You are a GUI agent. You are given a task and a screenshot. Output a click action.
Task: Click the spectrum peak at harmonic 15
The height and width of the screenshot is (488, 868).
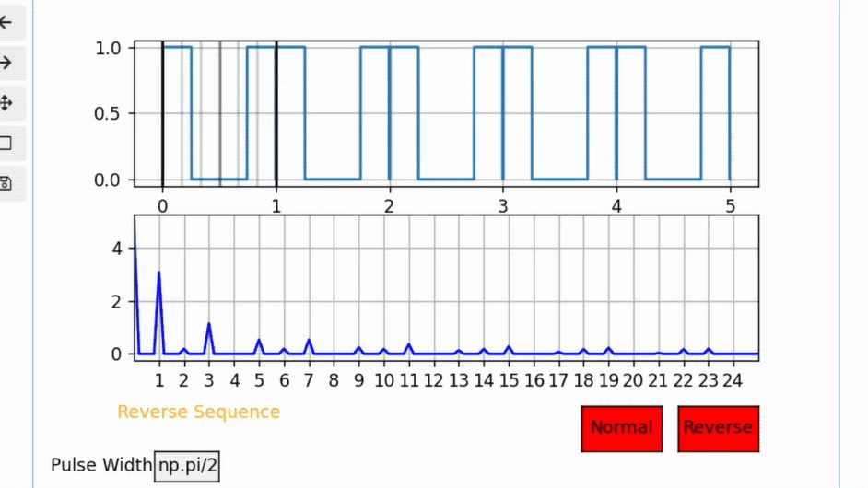point(508,347)
